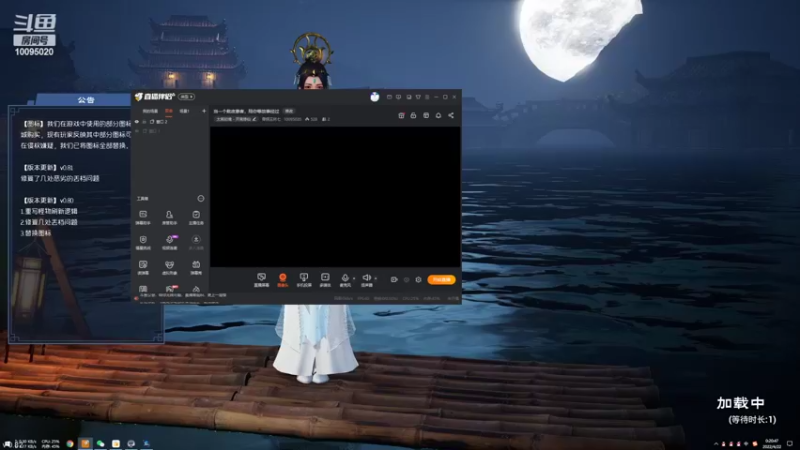Open the mode dropdown pill beside the app logo
This screenshot has width=800, height=450.
[186, 97]
